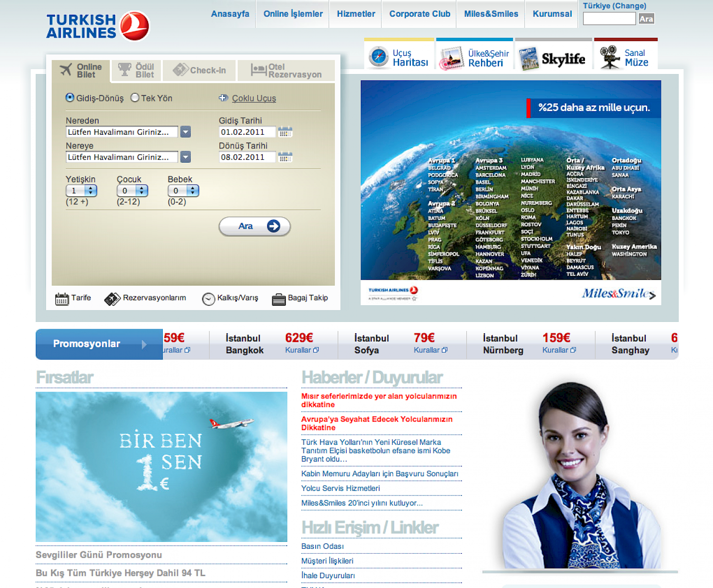Image resolution: width=713 pixels, height=588 pixels.
Task: Open the Çoklu Uçuş link
Action: [254, 98]
